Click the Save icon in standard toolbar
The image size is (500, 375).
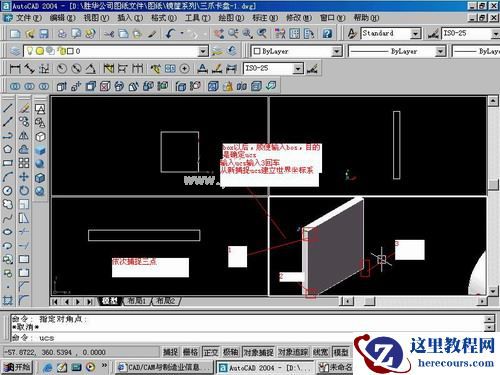click(x=44, y=33)
